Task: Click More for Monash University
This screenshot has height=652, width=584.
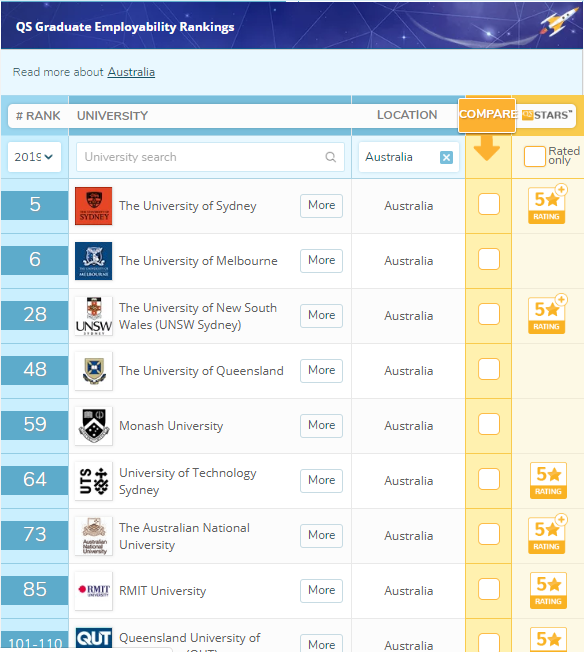Action: [x=322, y=425]
